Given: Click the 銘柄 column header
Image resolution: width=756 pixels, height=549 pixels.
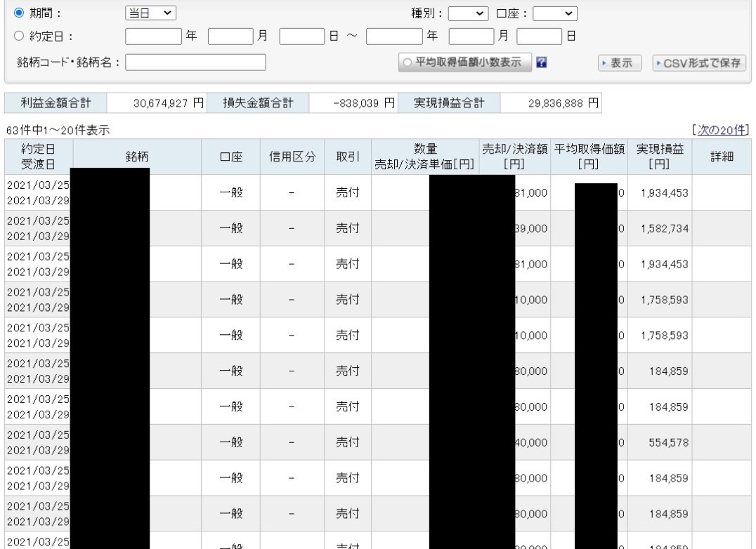Looking at the screenshot, I should [137, 157].
